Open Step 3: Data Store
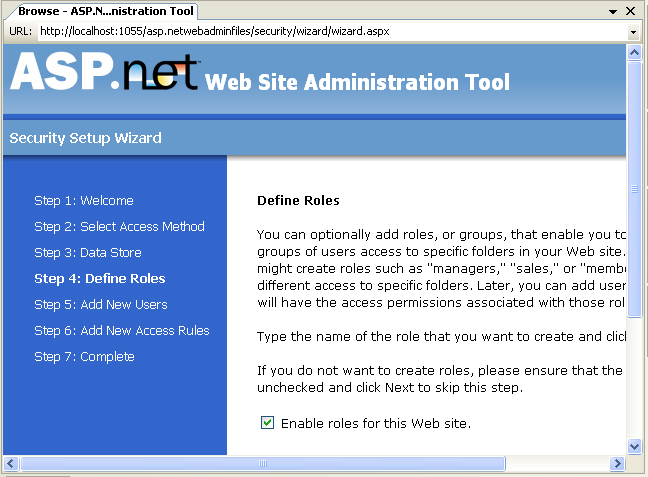 click(x=87, y=252)
